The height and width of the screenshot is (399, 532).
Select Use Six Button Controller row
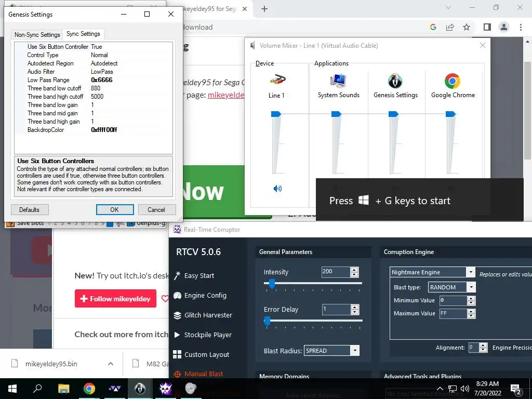[x=94, y=46]
